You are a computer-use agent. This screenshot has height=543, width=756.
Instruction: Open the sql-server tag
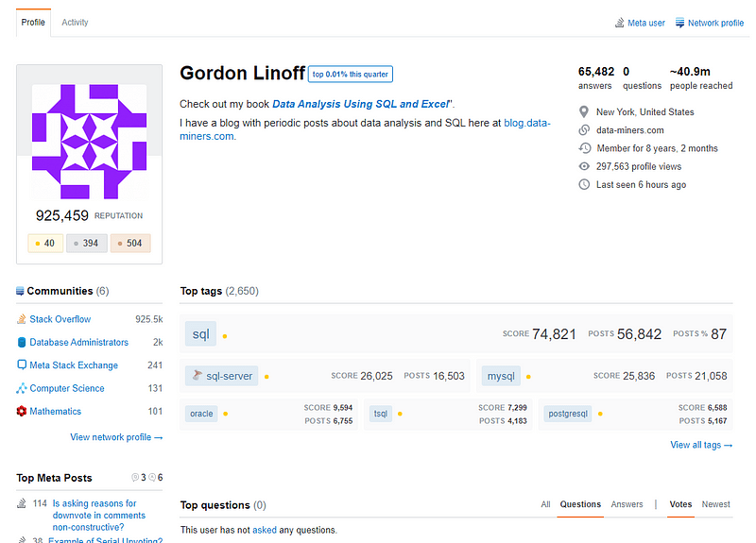click(x=222, y=376)
